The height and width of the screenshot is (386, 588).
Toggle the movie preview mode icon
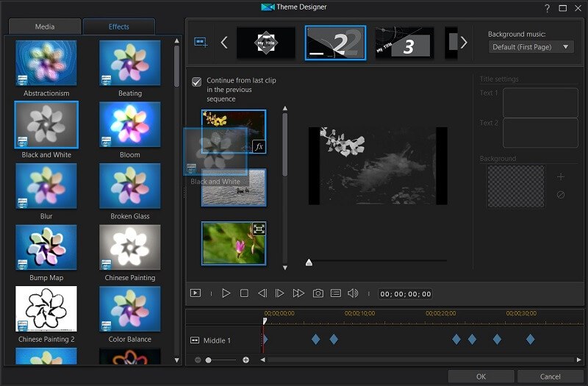(x=196, y=293)
